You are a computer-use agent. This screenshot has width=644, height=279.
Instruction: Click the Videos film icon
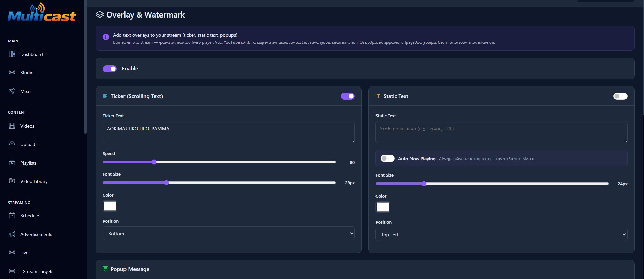(12, 126)
